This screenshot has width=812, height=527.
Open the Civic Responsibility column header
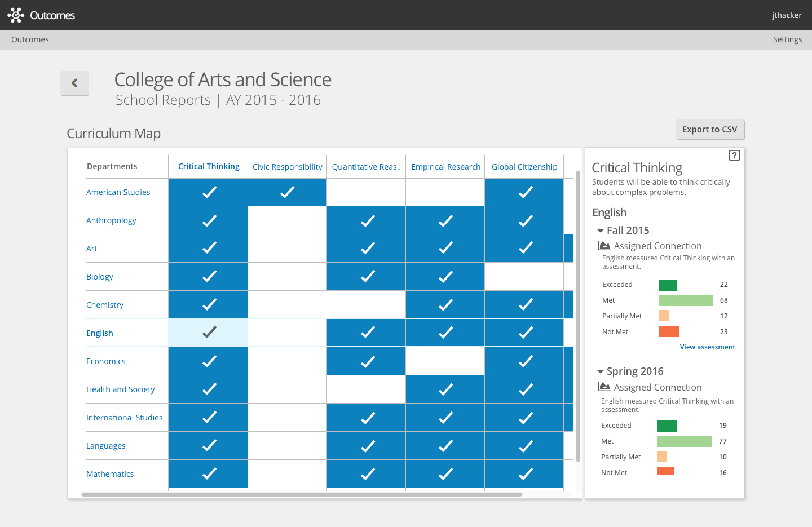(287, 167)
